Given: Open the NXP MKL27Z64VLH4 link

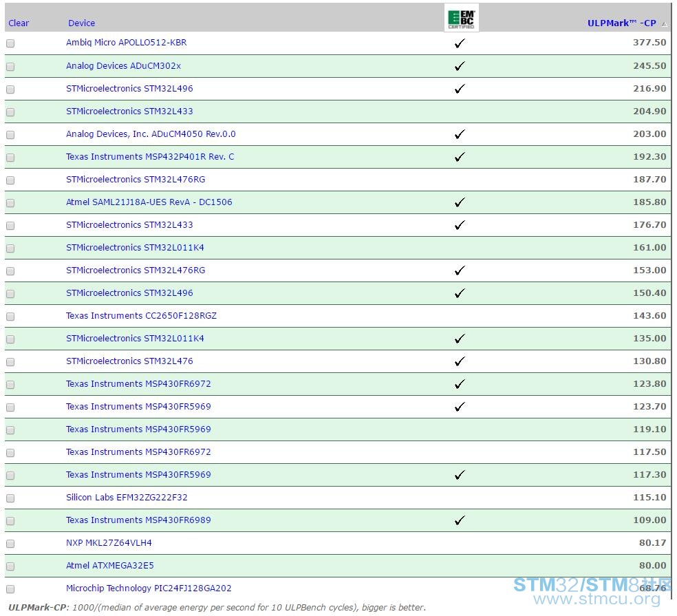Looking at the screenshot, I should [x=109, y=542].
